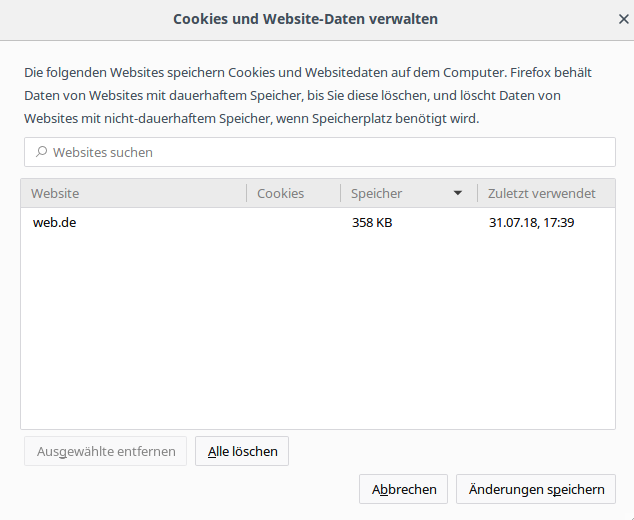Select the web.de entry in list
The width and height of the screenshot is (634, 520).
tap(55, 222)
